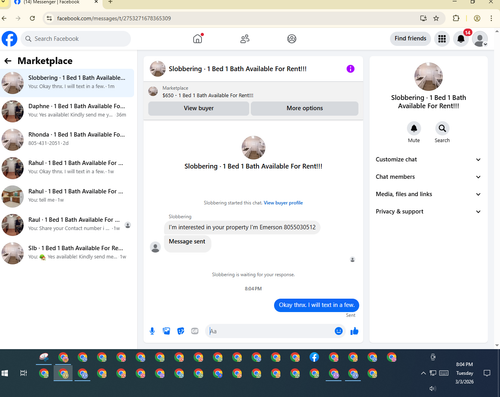Open Chrome profile icon in toolbar
This screenshot has width=500, height=397.
pyautogui.click(x=477, y=18)
